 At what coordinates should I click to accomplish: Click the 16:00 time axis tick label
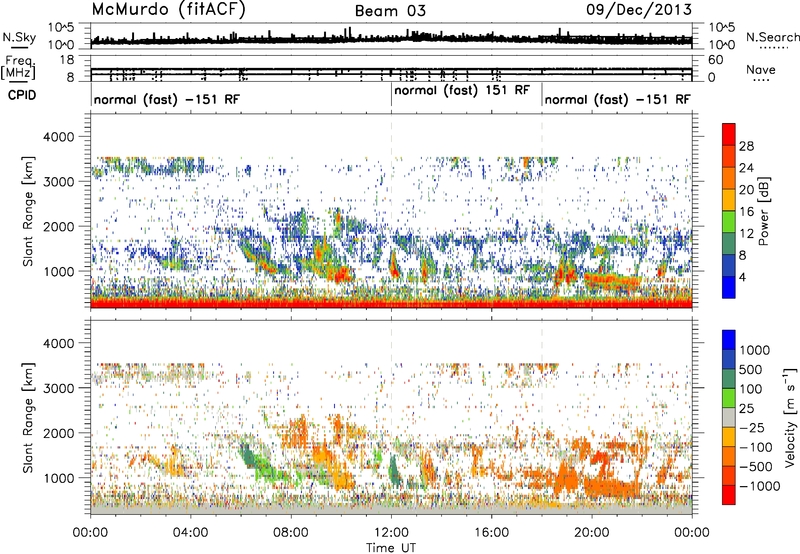[x=491, y=533]
